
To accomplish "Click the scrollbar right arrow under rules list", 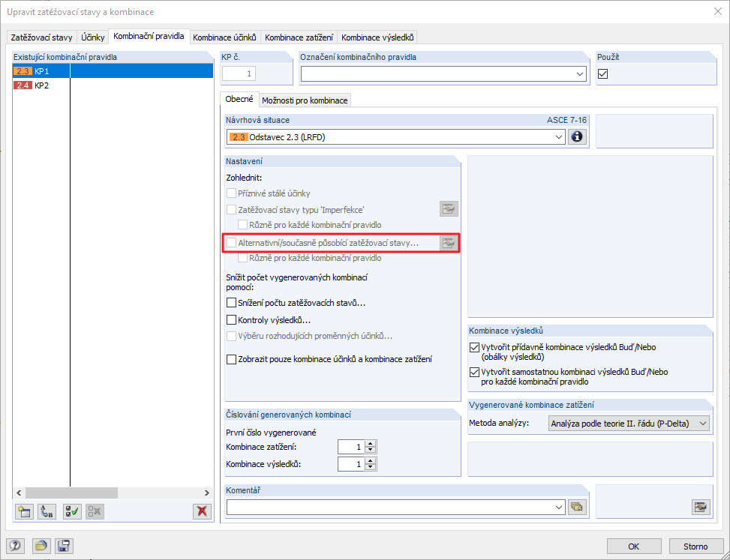I will 207,493.
